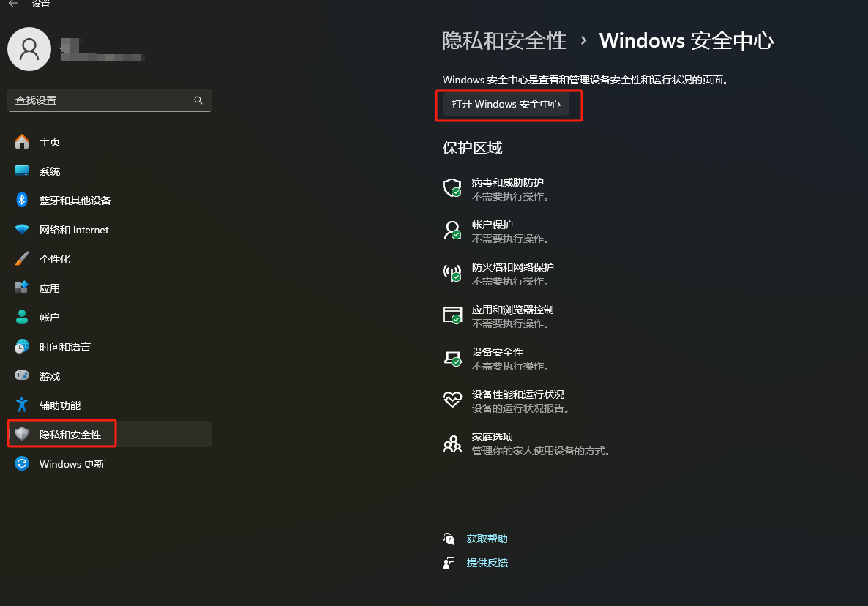Click the breadcrumb chevron separator
868x606 pixels.
point(583,40)
